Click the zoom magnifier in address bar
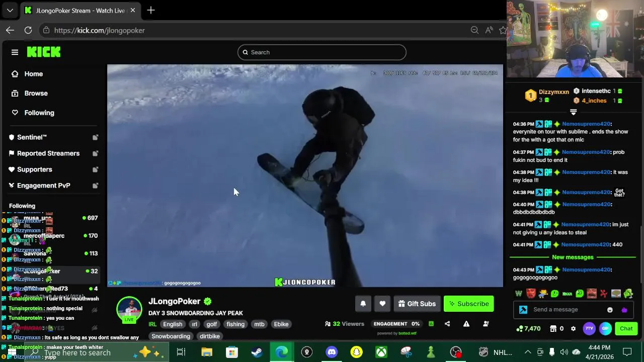 tap(474, 30)
